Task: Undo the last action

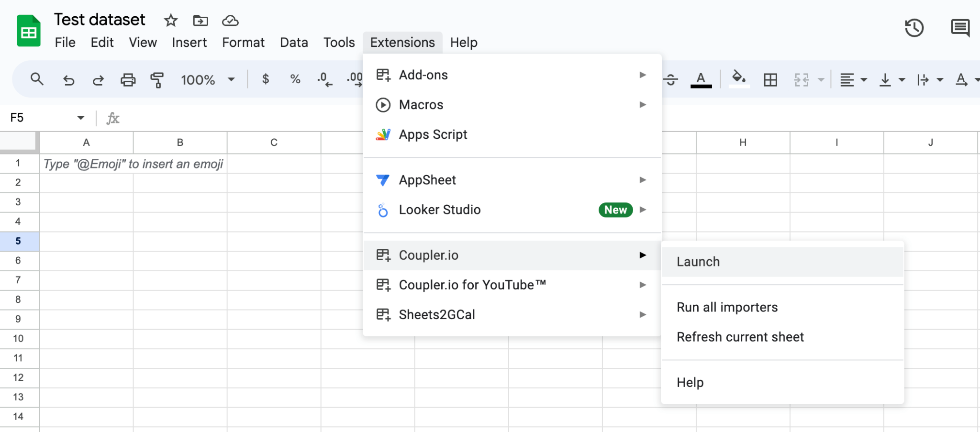Action: click(x=68, y=79)
